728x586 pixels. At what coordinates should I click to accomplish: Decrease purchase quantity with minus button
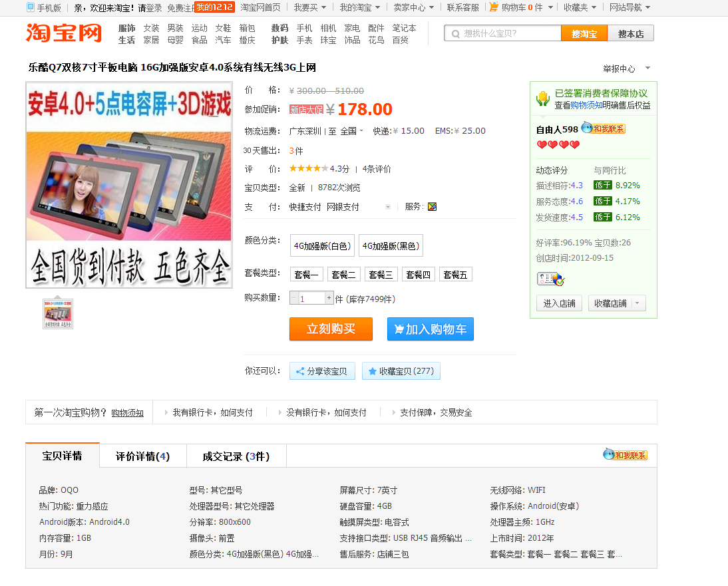coord(293,297)
